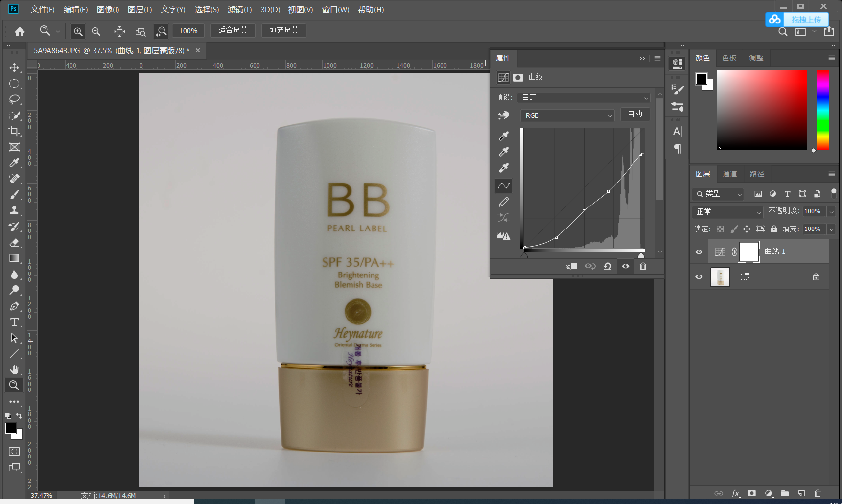This screenshot has height=504, width=842.
Task: Select the Dodge tool
Action: [x=14, y=290]
